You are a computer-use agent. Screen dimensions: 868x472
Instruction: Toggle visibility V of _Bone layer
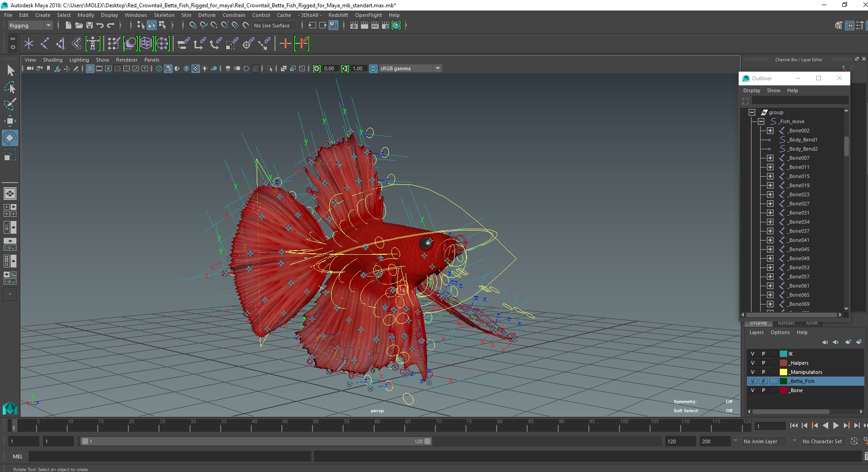tap(752, 390)
